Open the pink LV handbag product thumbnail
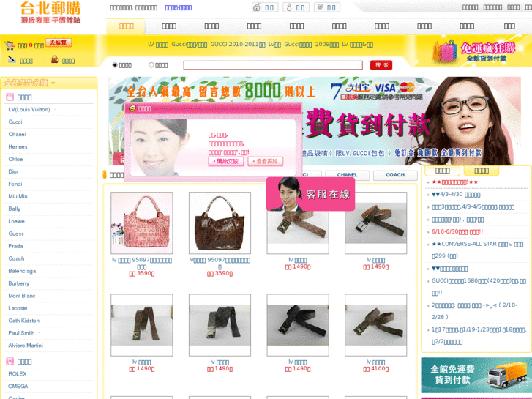The image size is (532, 399). [x=141, y=223]
